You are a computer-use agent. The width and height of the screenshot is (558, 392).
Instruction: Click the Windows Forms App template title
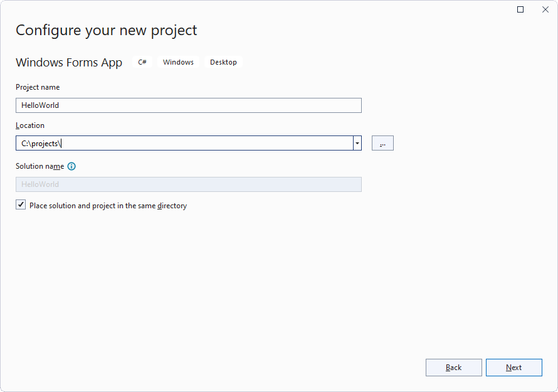click(x=69, y=62)
